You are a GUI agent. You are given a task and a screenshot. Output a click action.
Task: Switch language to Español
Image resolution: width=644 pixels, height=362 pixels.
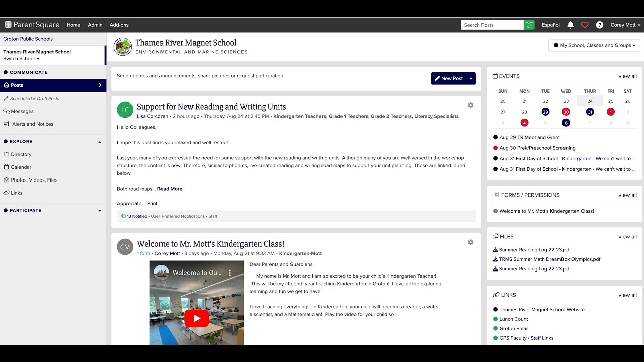pyautogui.click(x=551, y=25)
